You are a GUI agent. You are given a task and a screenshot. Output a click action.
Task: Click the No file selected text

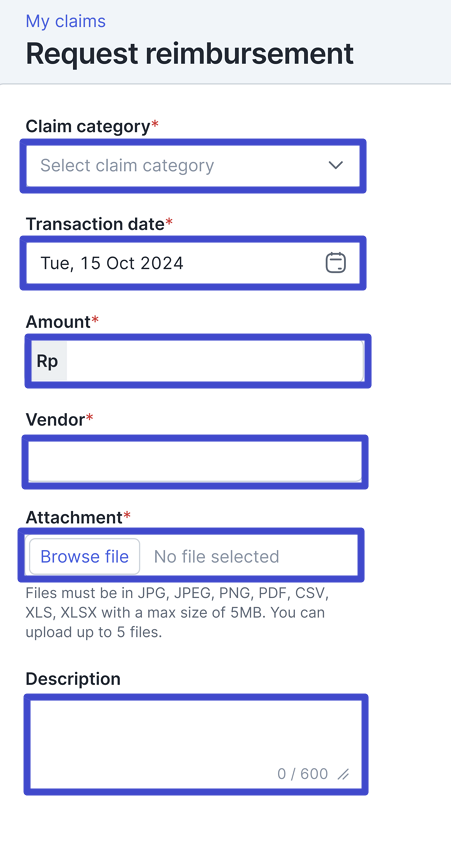(x=216, y=557)
